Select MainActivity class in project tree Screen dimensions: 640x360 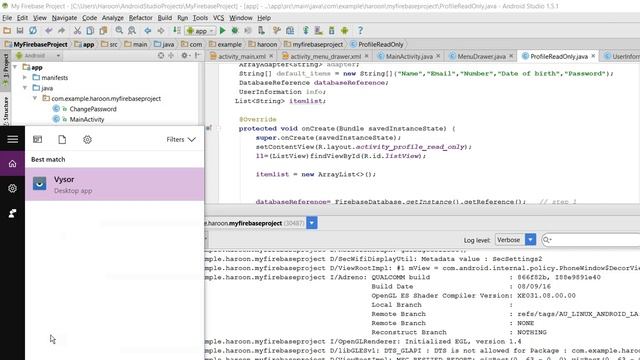click(87, 119)
